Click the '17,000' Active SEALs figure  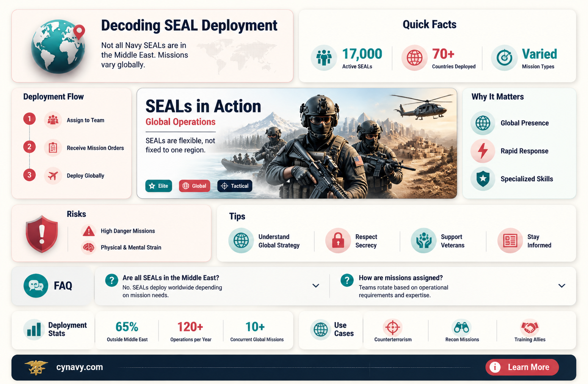[x=362, y=54]
